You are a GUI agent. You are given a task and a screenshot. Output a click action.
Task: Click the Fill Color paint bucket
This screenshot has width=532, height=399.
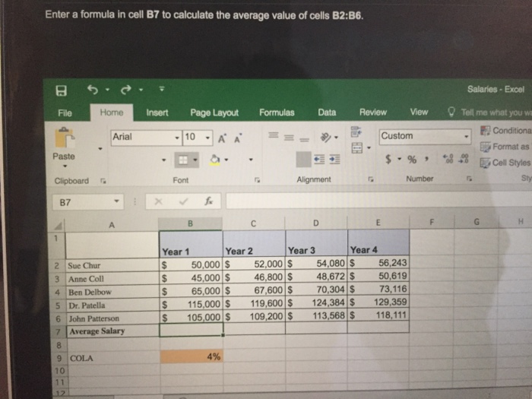click(215, 160)
